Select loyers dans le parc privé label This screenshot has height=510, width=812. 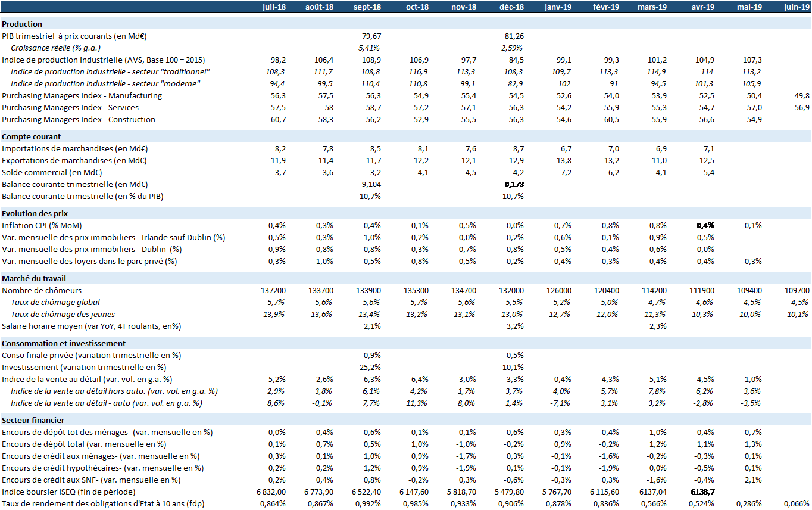(89, 261)
